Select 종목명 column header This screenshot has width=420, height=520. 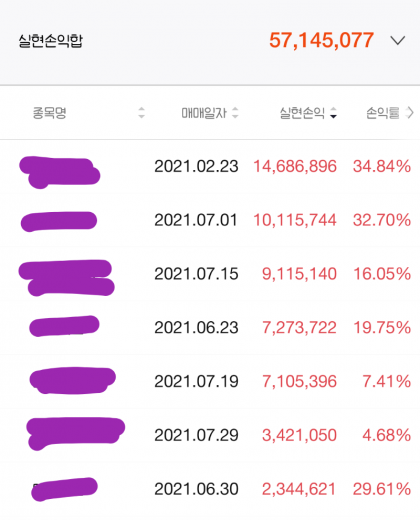coord(50,113)
